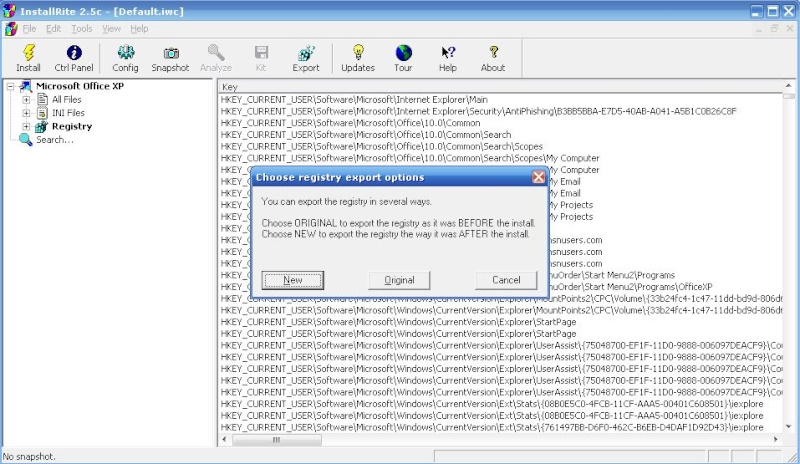Click the Install lightning bolt icon

(x=29, y=53)
